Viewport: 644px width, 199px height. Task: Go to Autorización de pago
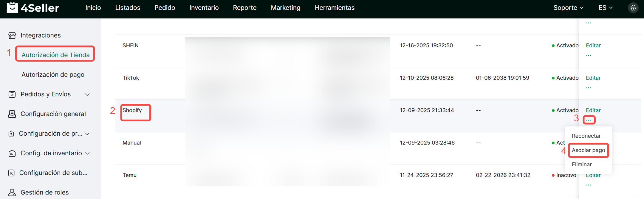53,75
